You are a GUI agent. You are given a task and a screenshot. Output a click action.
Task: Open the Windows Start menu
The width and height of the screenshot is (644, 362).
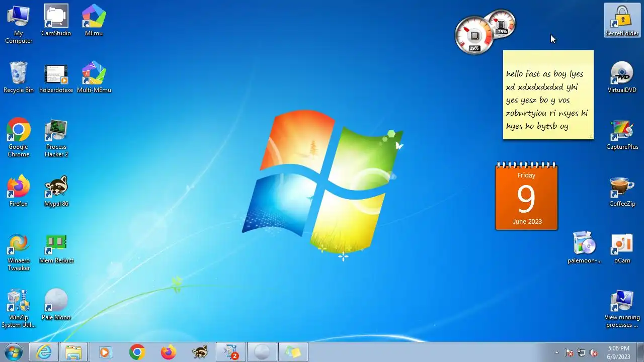[13, 352]
